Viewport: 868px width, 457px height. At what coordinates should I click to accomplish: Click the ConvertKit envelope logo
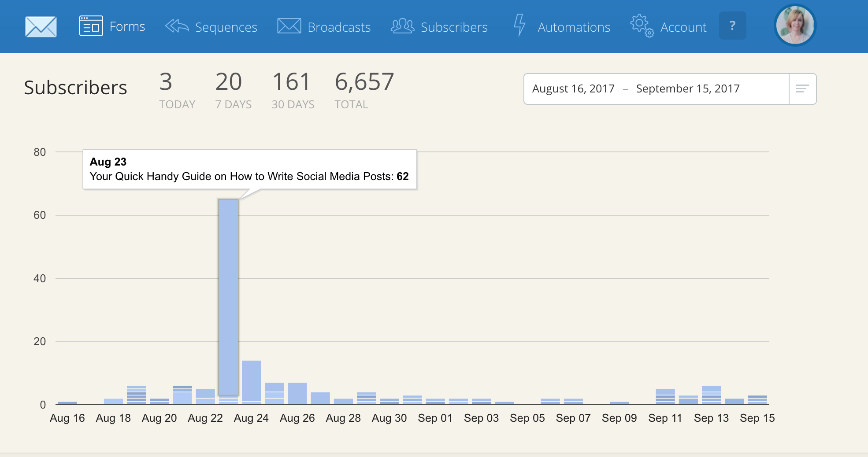(41, 27)
